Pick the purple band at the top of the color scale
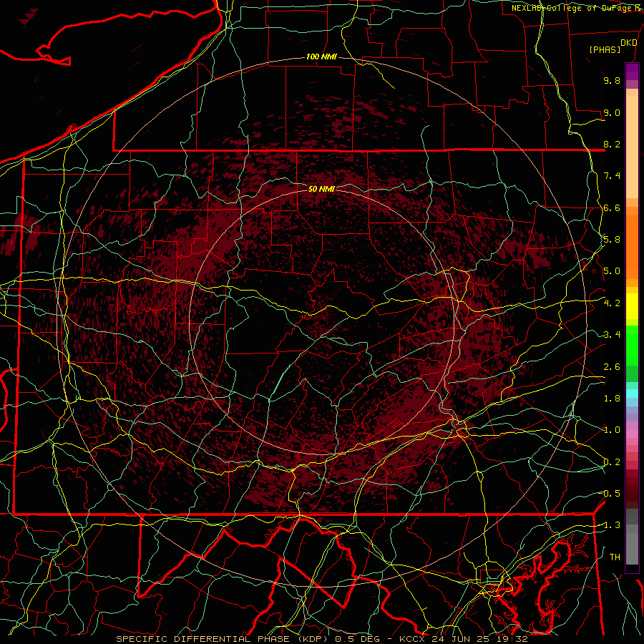Image resolution: width=644 pixels, height=644 pixels. point(632,72)
